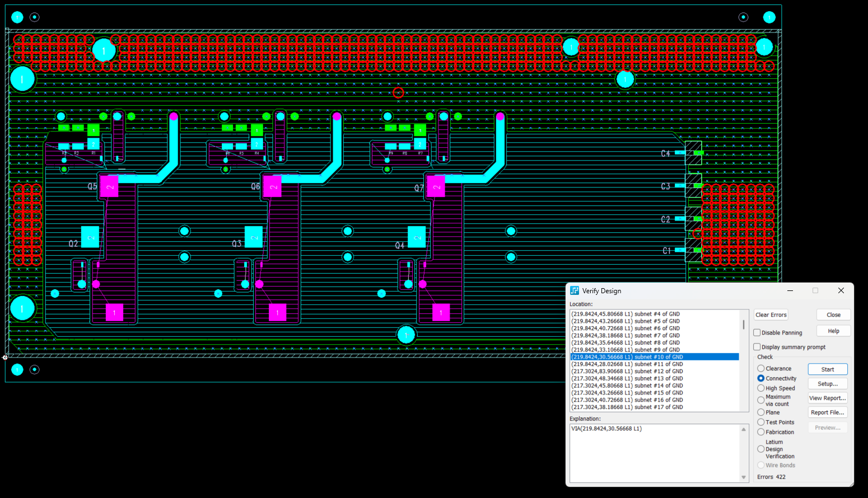Click Clear Errors button
868x498 pixels.
point(771,315)
